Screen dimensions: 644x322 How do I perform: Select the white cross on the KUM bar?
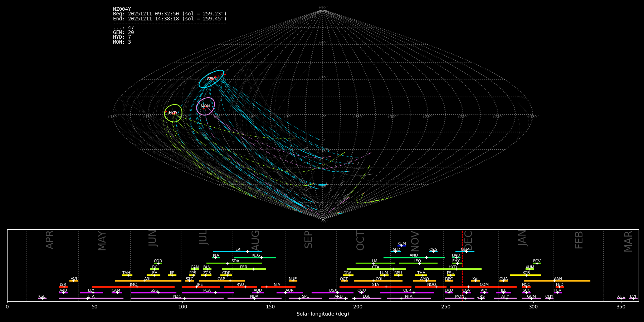(401, 246)
